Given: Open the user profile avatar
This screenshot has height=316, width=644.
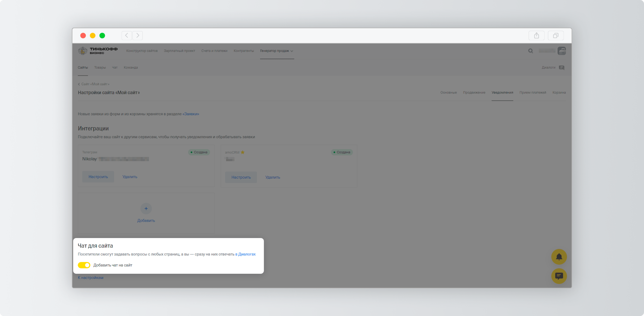Looking at the screenshot, I should [x=562, y=51].
